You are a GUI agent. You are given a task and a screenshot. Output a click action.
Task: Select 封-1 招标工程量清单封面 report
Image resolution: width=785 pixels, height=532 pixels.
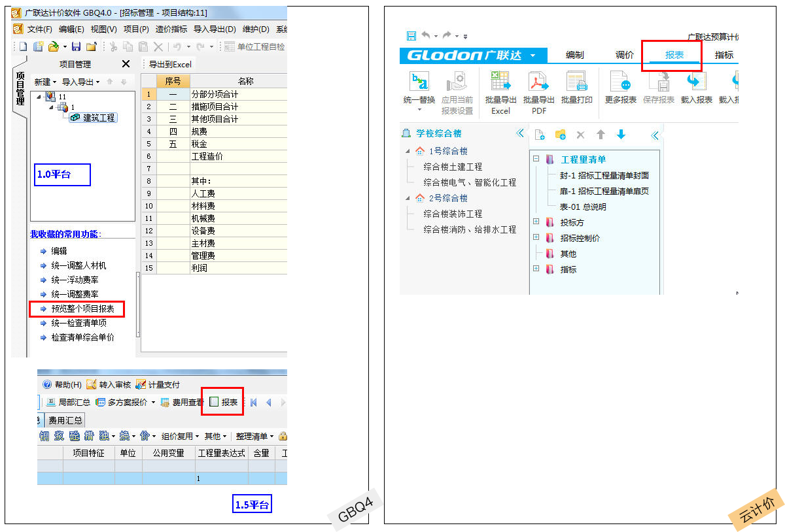[604, 175]
